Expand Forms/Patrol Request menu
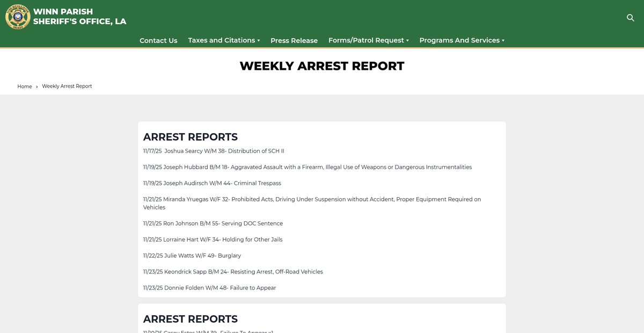The image size is (644, 333). tap(369, 40)
